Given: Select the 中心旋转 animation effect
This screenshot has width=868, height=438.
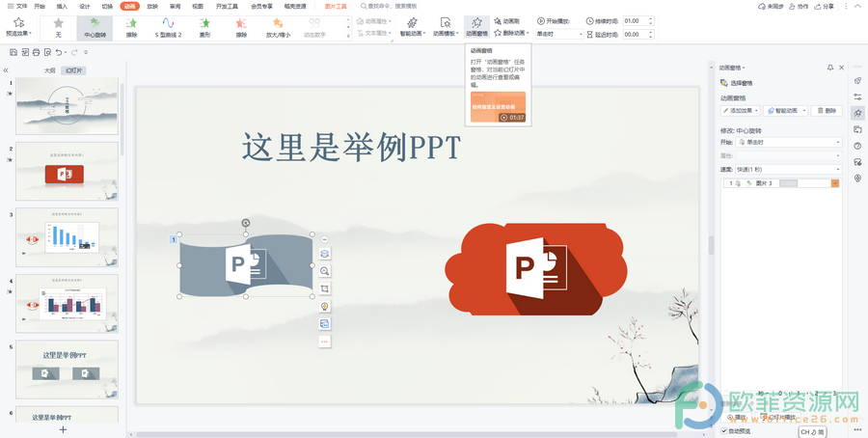Looking at the screenshot, I should point(95,28).
